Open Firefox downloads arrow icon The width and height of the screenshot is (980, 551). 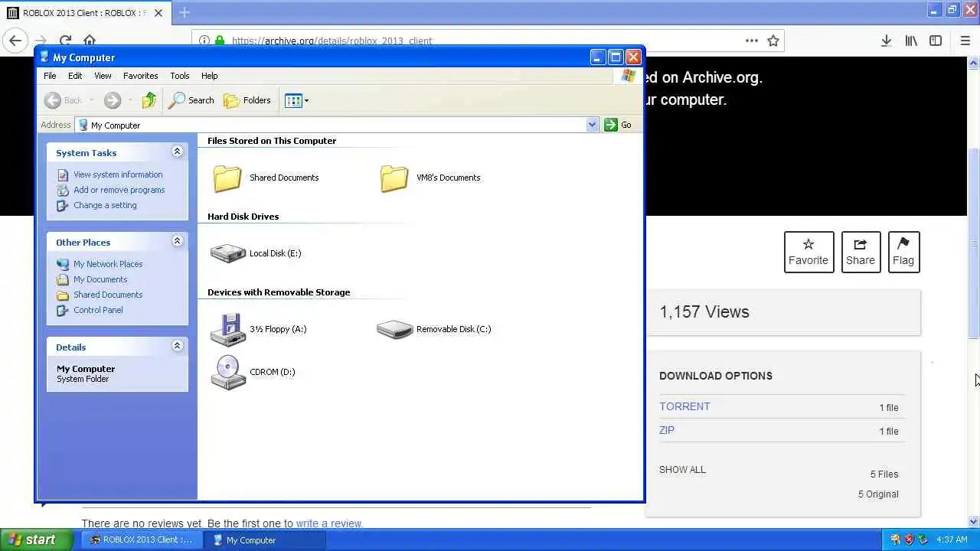pos(886,41)
